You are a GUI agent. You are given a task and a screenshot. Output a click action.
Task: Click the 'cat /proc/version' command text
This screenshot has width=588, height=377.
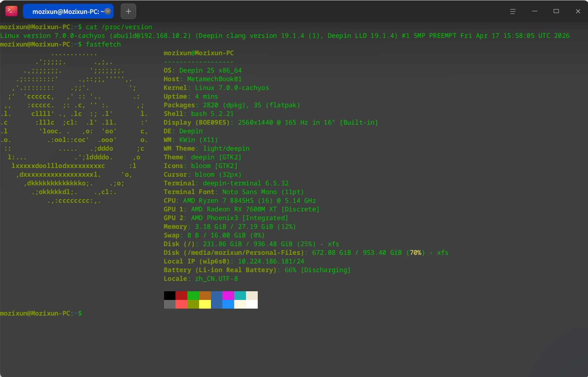(119, 27)
